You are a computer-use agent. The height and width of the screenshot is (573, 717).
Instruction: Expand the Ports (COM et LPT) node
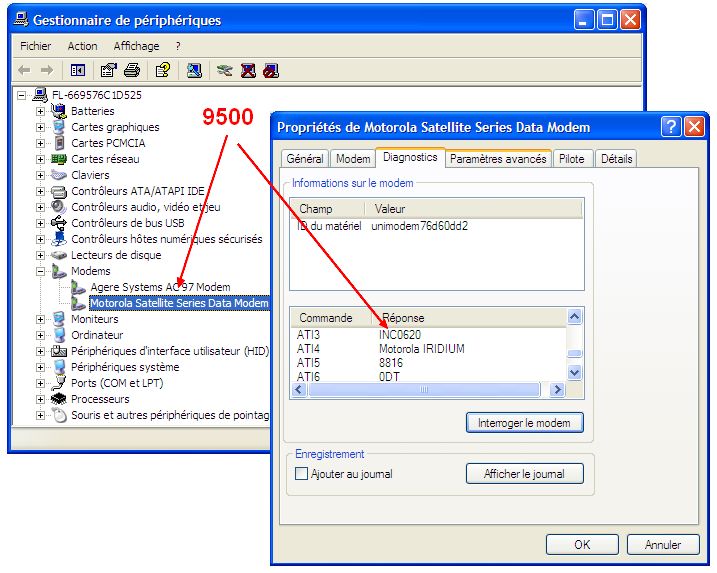(40, 383)
